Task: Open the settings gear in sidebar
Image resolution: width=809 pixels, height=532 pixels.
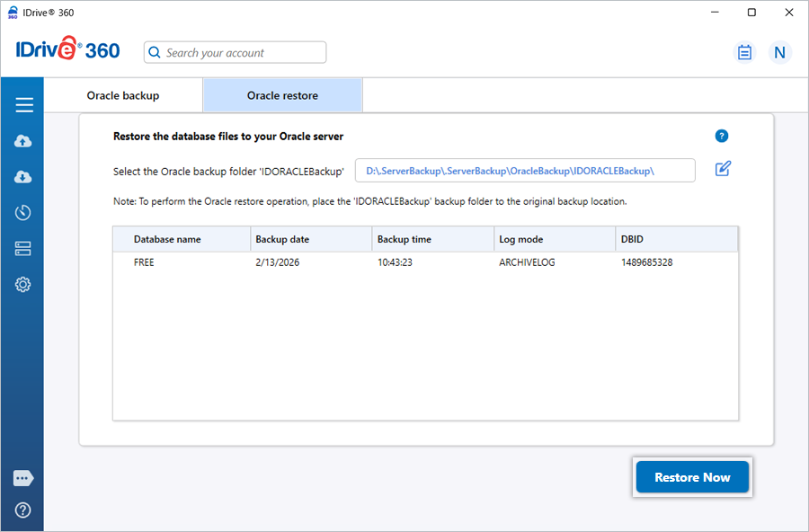Action: click(24, 285)
